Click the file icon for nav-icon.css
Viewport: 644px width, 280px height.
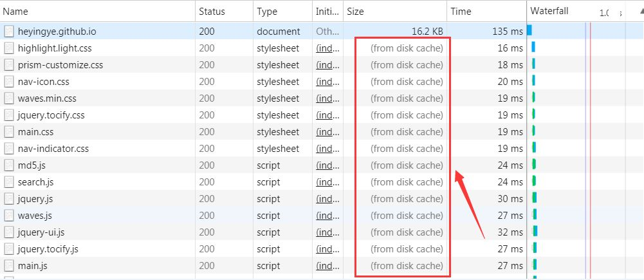coord(8,82)
